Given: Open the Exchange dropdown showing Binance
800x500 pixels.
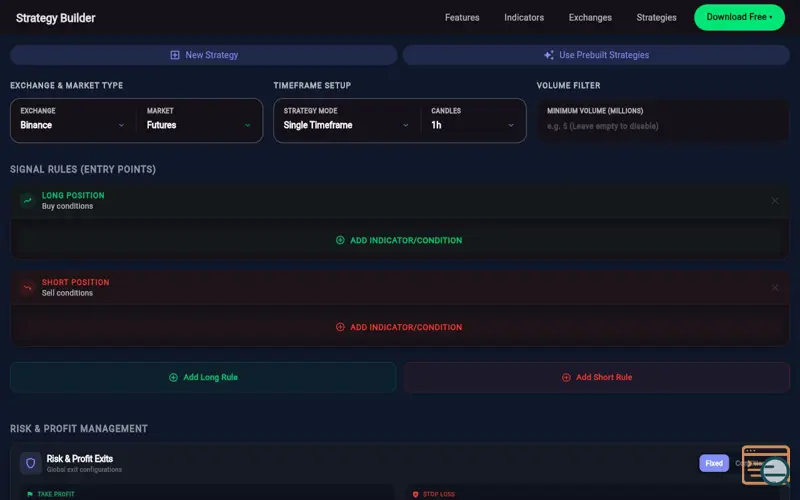Looking at the screenshot, I should pyautogui.click(x=72, y=120).
